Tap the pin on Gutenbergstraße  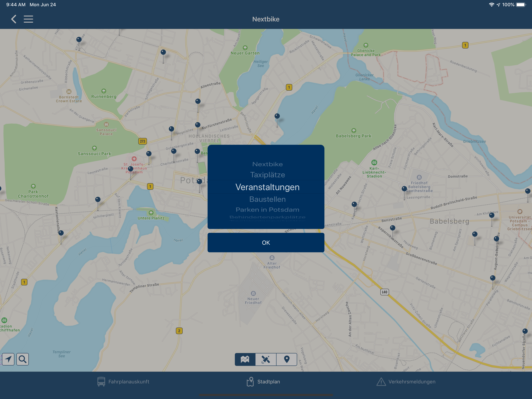174,151
